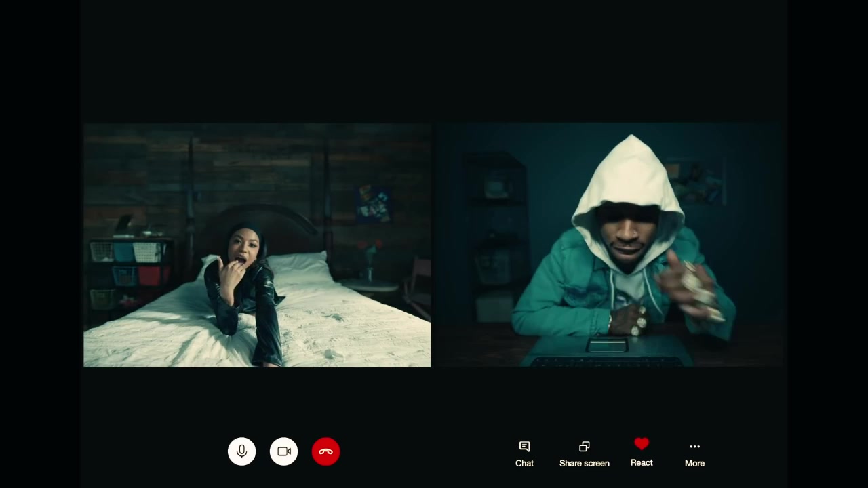
Task: Click the storage baskets shelf in left video
Action: coord(130,271)
